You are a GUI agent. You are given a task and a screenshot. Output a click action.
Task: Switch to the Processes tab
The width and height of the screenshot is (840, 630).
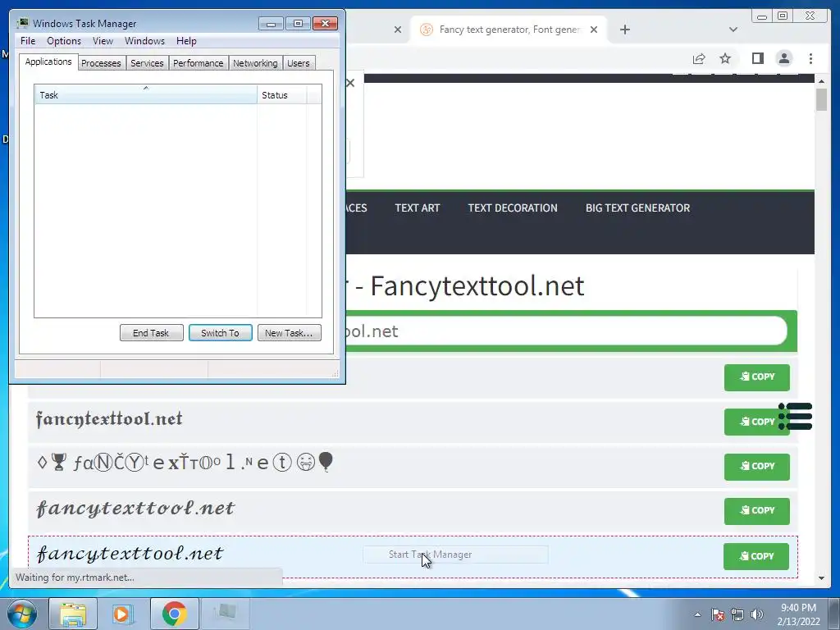[101, 63]
